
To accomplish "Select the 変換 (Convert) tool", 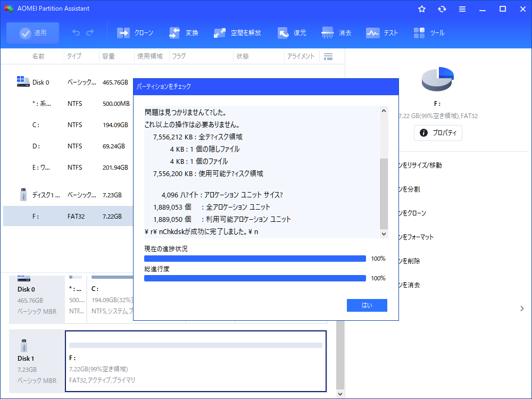I will click(x=184, y=32).
